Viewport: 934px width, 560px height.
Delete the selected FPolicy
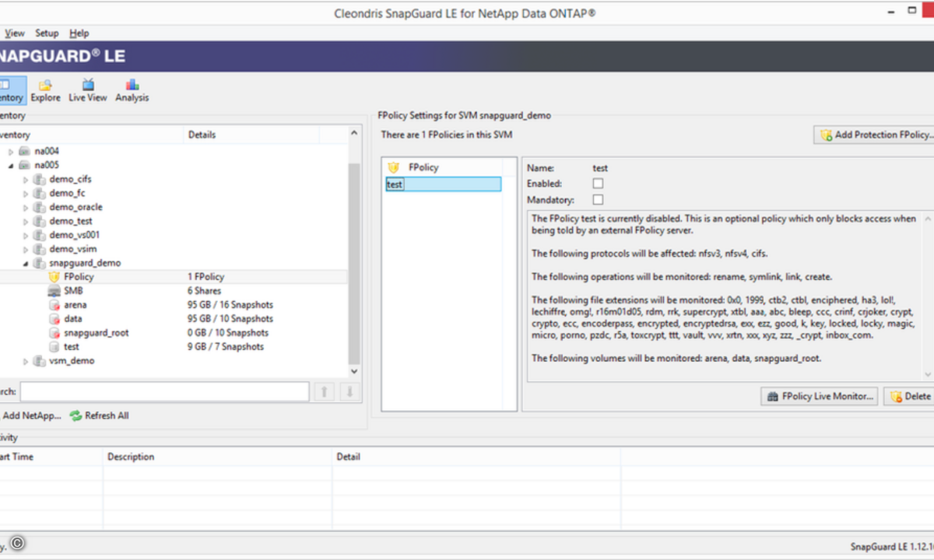coord(910,396)
